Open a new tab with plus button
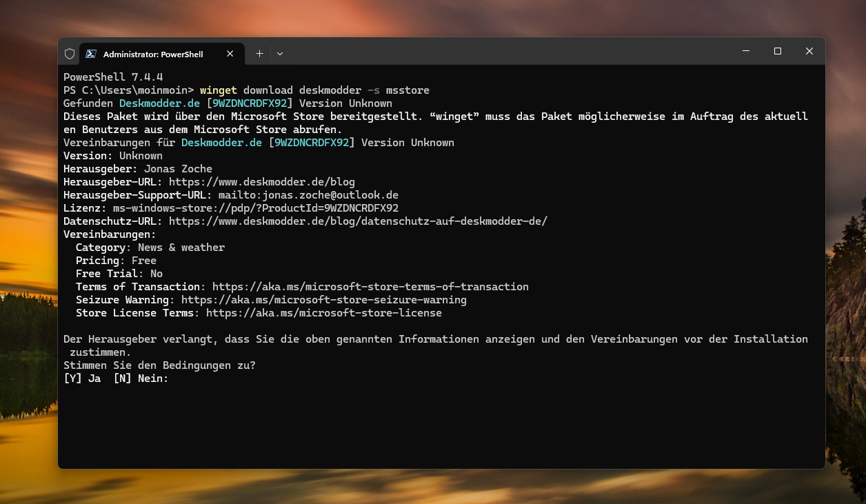Image resolution: width=866 pixels, height=504 pixels. (259, 54)
